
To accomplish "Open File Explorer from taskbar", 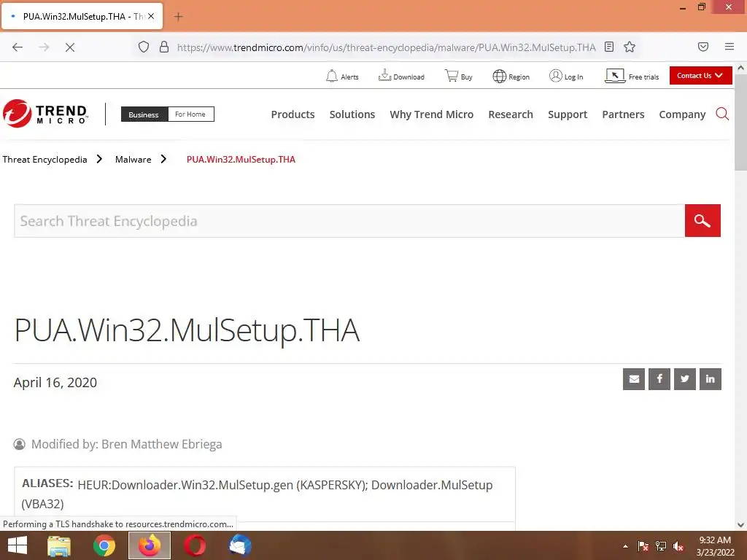I will click(59, 545).
